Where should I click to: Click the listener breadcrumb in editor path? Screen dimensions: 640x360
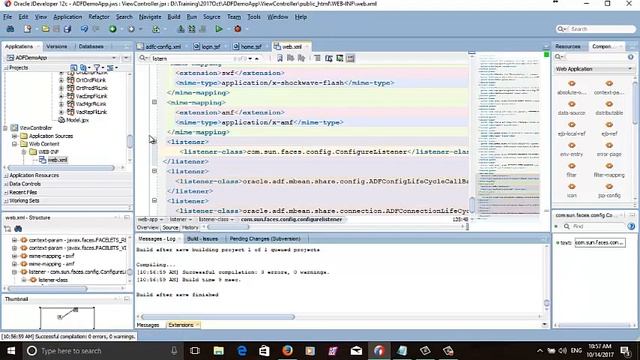tap(178, 220)
